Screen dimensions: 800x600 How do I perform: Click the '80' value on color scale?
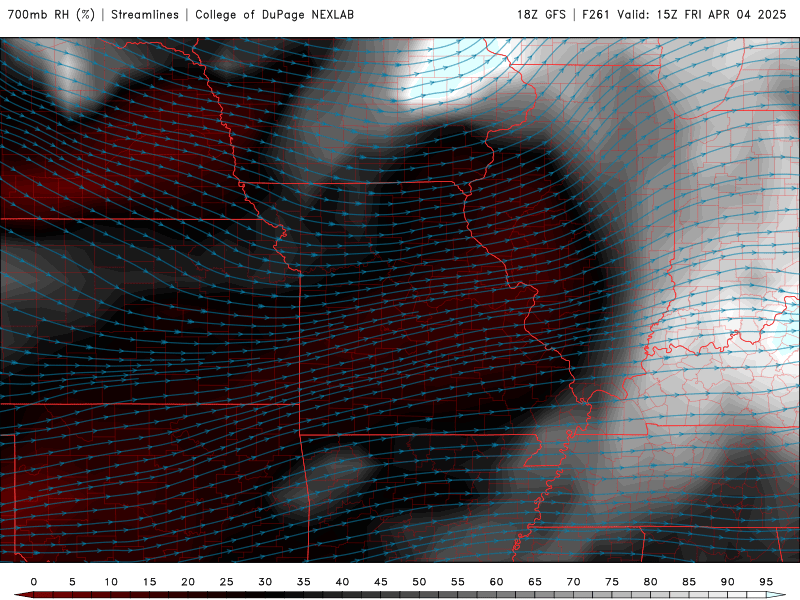click(x=650, y=582)
